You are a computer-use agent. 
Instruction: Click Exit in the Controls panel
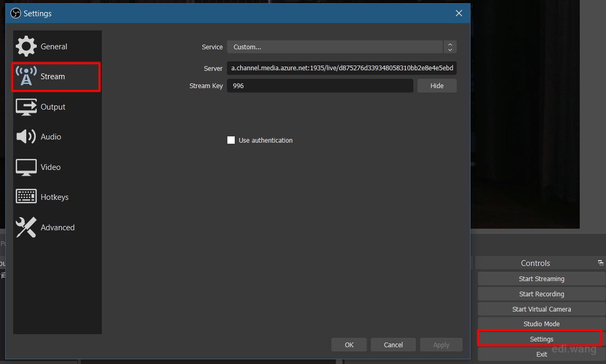tap(541, 355)
